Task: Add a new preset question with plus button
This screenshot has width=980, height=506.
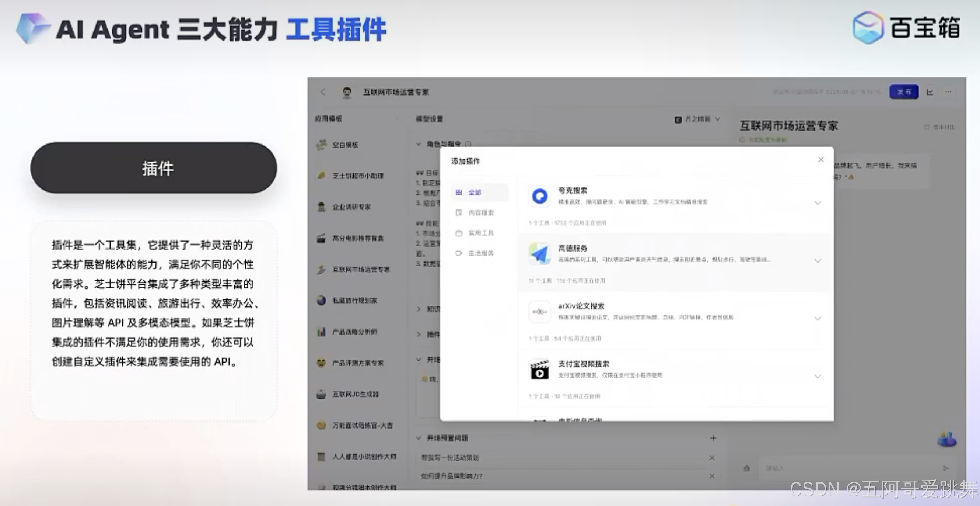Action: (713, 438)
